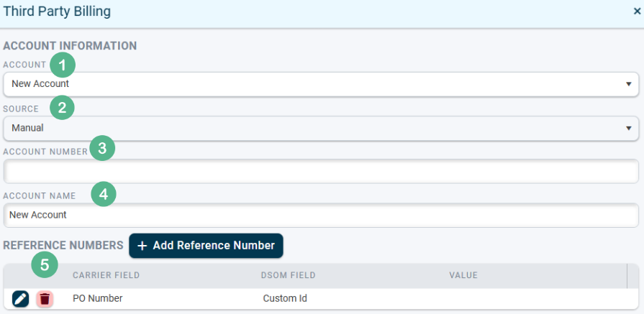Image resolution: width=644 pixels, height=314 pixels.
Task: Click the plus icon in Add Reference Number
Action: tap(142, 246)
